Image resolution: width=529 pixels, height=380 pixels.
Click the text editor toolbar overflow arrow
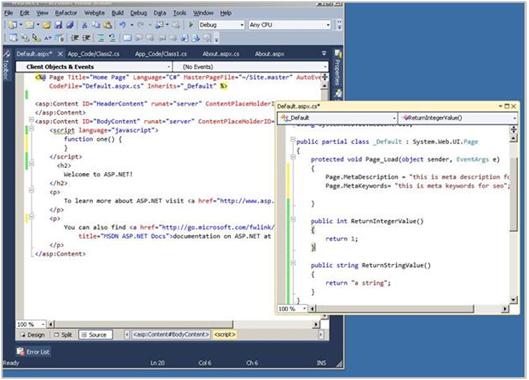[217, 39]
